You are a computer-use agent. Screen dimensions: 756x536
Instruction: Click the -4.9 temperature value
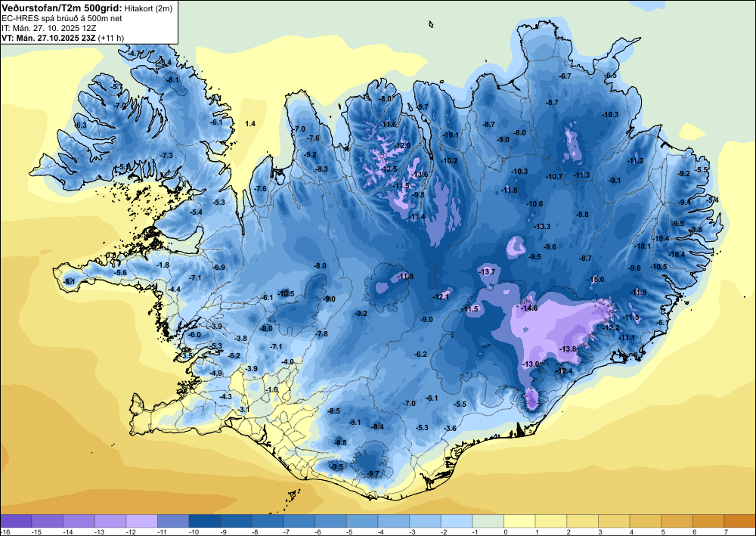[216, 373]
